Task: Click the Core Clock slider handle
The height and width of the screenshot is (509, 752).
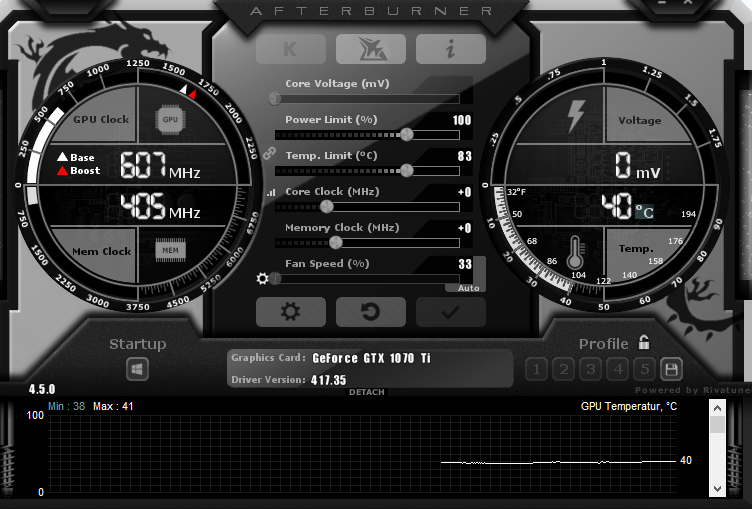Action: point(327,207)
